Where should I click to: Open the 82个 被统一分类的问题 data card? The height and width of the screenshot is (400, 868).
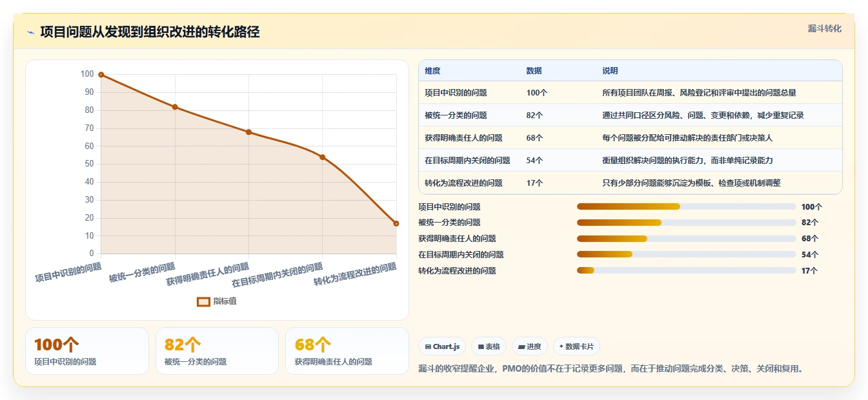pos(217,351)
